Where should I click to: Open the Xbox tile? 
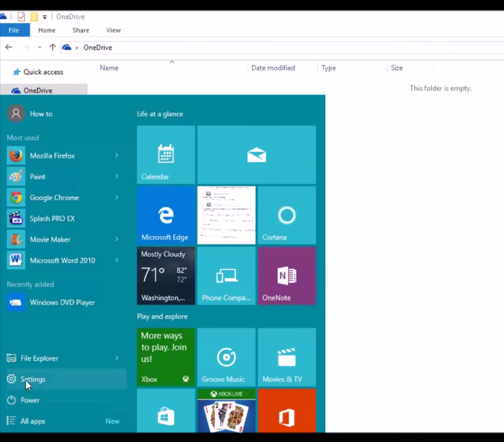point(165,357)
